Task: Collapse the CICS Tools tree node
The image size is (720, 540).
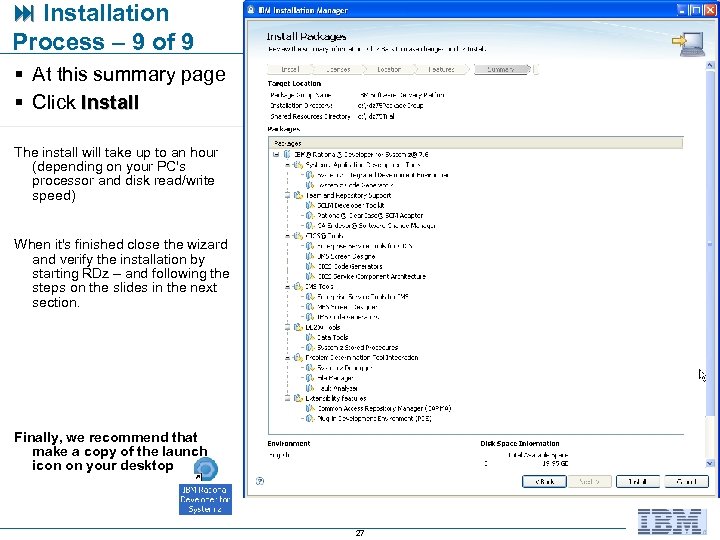Action: [287, 236]
